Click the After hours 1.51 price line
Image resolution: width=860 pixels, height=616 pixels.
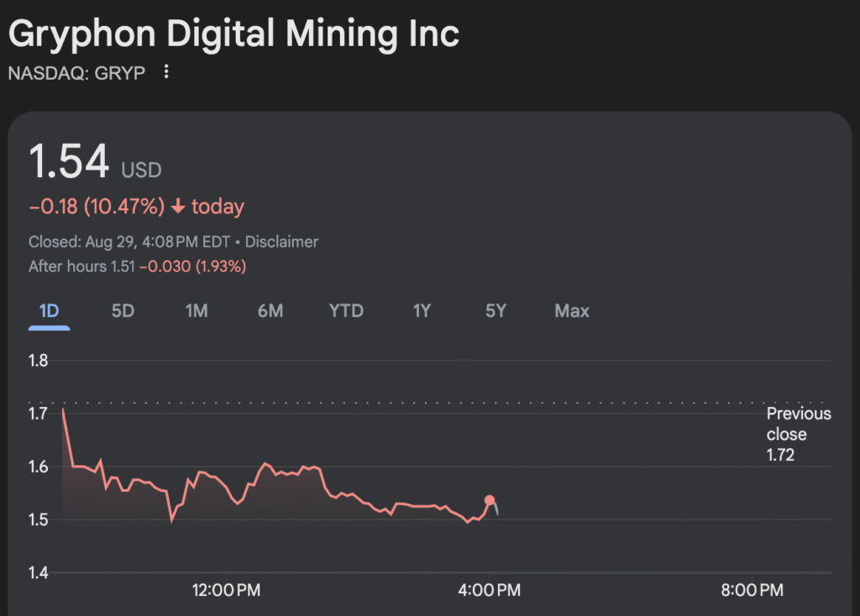click(137, 266)
